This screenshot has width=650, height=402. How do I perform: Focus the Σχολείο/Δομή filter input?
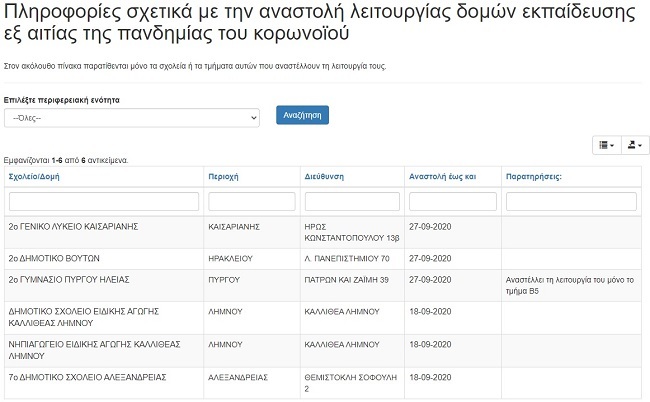pos(103,201)
